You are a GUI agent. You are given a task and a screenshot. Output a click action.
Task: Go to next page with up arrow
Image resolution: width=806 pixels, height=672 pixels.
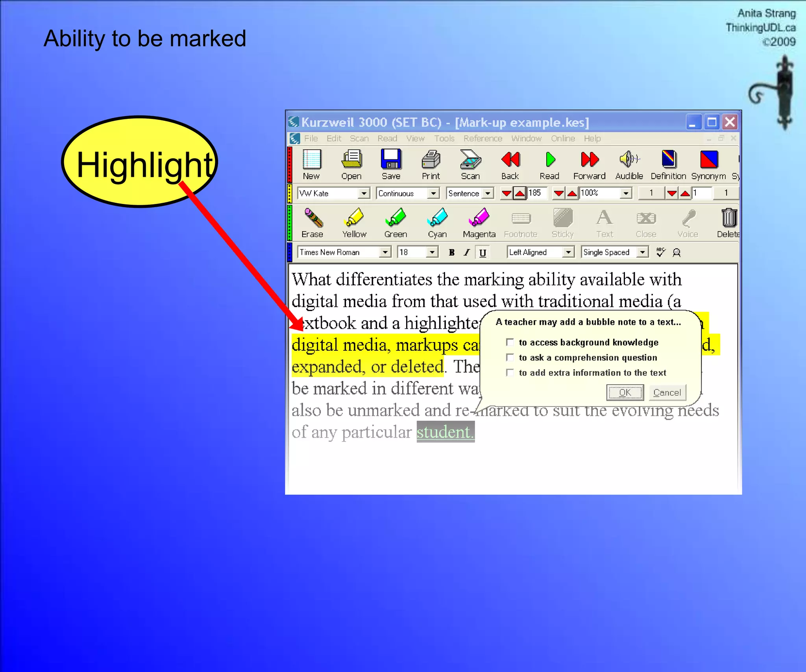point(685,193)
